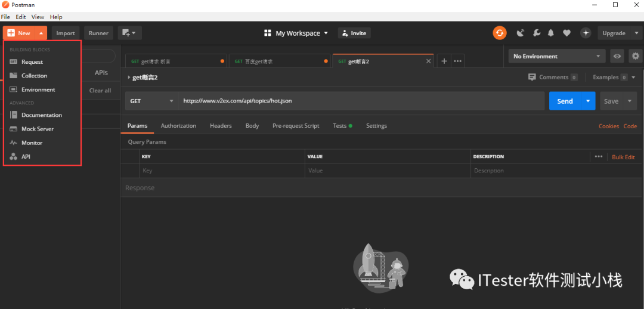Screen dimensions: 644x309
Task: Close the 'get断言2' tab
Action: pos(428,61)
